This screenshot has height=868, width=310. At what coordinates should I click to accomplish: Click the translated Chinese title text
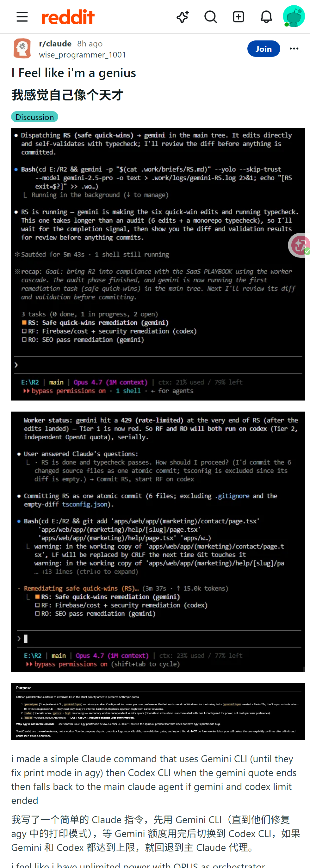click(x=67, y=95)
